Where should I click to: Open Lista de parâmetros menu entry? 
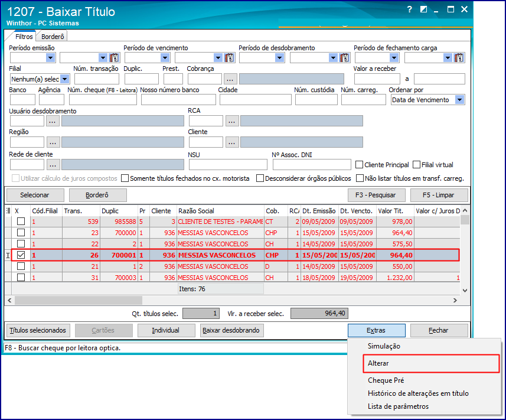(398, 406)
